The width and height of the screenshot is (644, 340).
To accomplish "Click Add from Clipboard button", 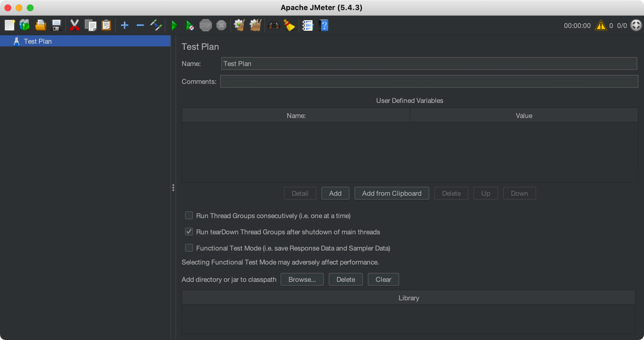I will (392, 193).
